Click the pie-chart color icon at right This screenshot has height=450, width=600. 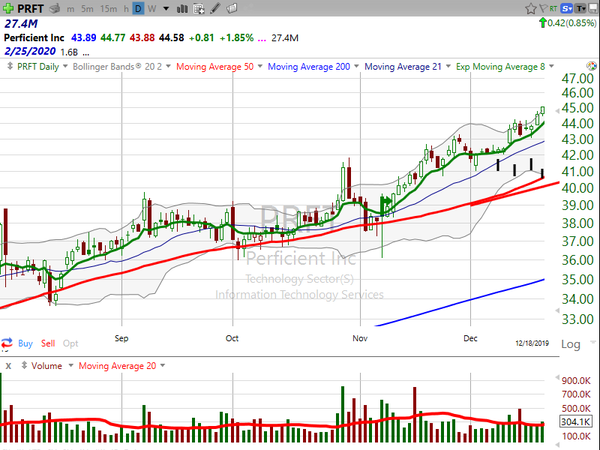(591, 66)
